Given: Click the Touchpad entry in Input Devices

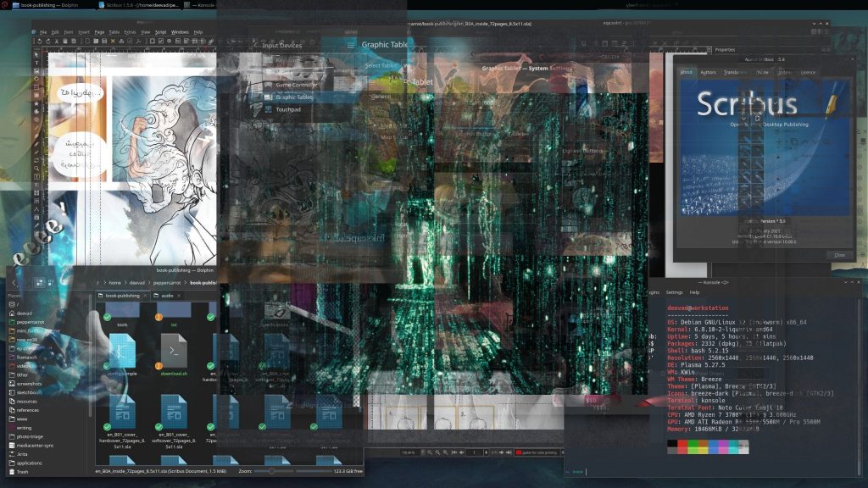Looking at the screenshot, I should point(288,109).
